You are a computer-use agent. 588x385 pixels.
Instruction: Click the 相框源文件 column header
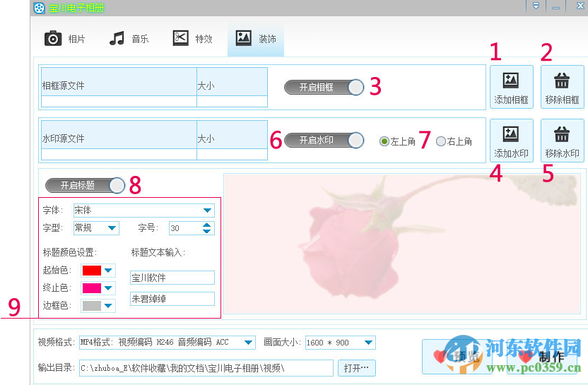pyautogui.click(x=119, y=82)
